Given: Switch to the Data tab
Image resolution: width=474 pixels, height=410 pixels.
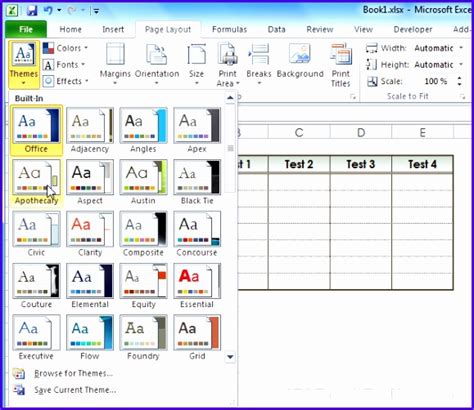Looking at the screenshot, I should pos(276,29).
